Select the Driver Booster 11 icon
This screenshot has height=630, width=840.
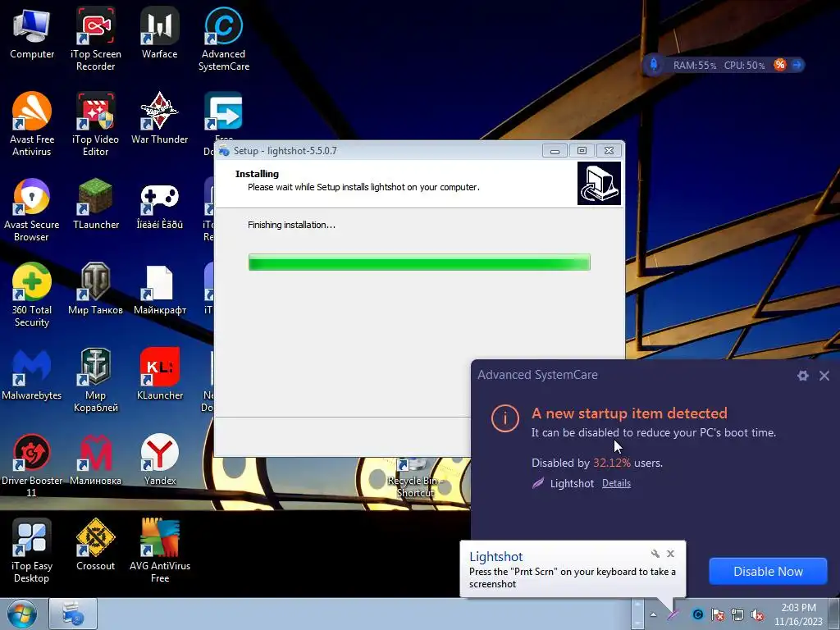pyautogui.click(x=32, y=465)
